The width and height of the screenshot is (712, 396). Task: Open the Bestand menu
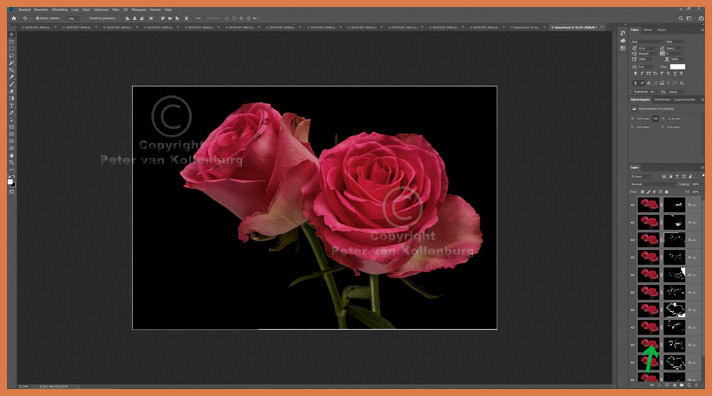(x=24, y=10)
